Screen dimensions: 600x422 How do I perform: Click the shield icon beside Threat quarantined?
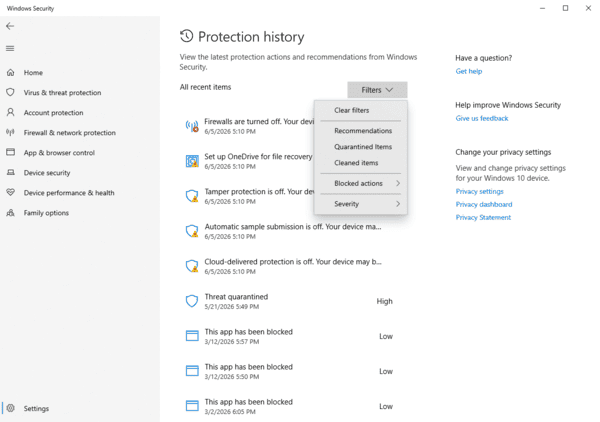tap(192, 301)
